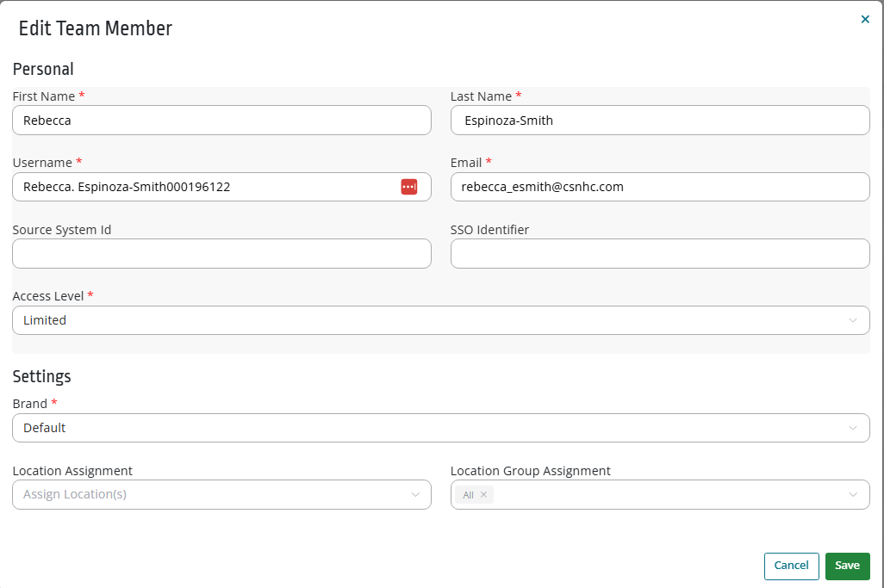
Task: Click the First Name field containing Rebecca
Action: [x=221, y=120]
